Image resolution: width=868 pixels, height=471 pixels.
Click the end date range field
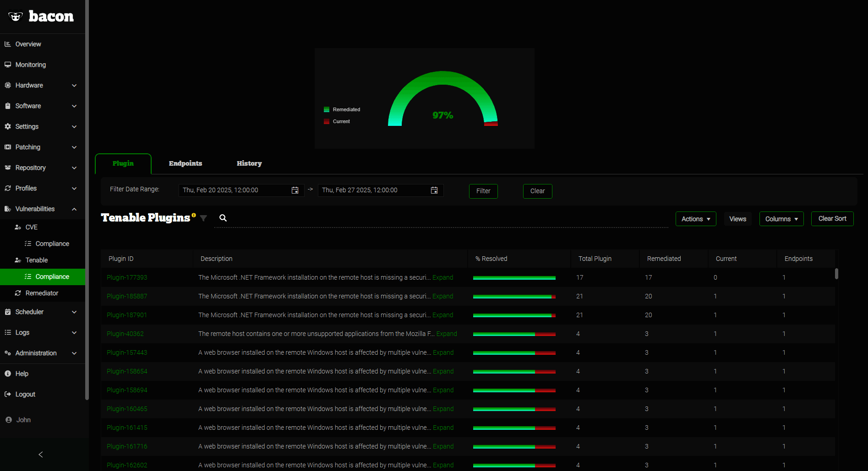pos(380,190)
